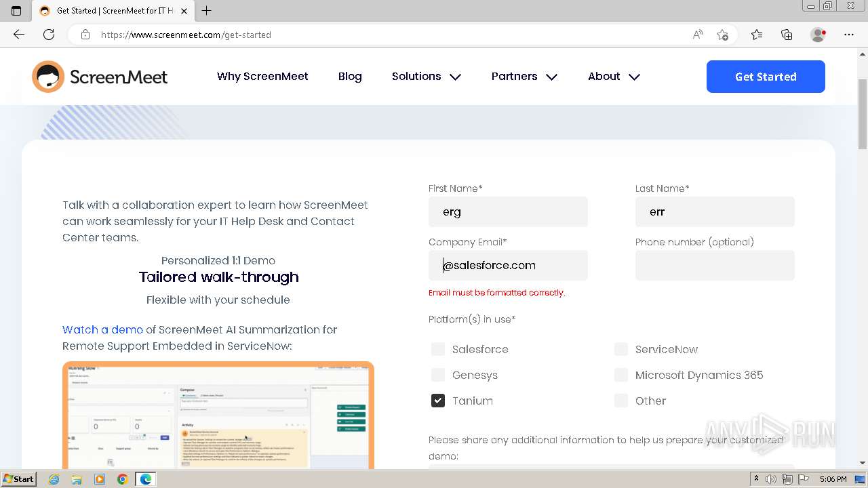
Task: Click the Start button
Action: click(19, 479)
